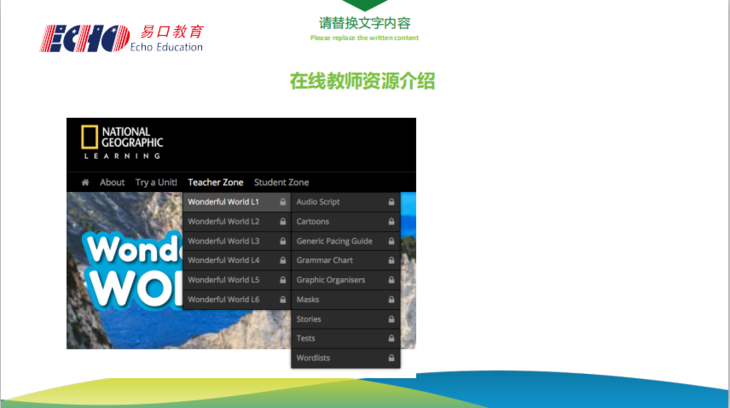Screen dimensions: 730x408
Task: Click the National Geographic Learning logo
Action: pyautogui.click(x=122, y=142)
